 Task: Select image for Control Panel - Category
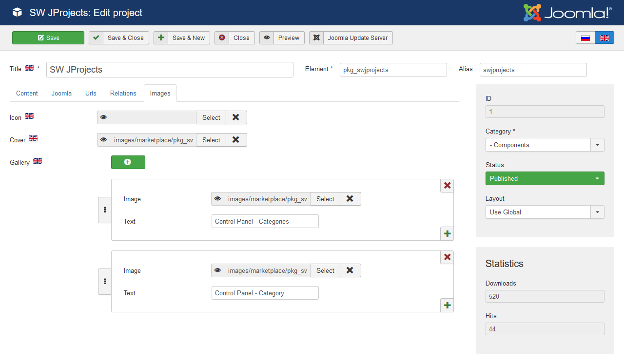click(325, 270)
